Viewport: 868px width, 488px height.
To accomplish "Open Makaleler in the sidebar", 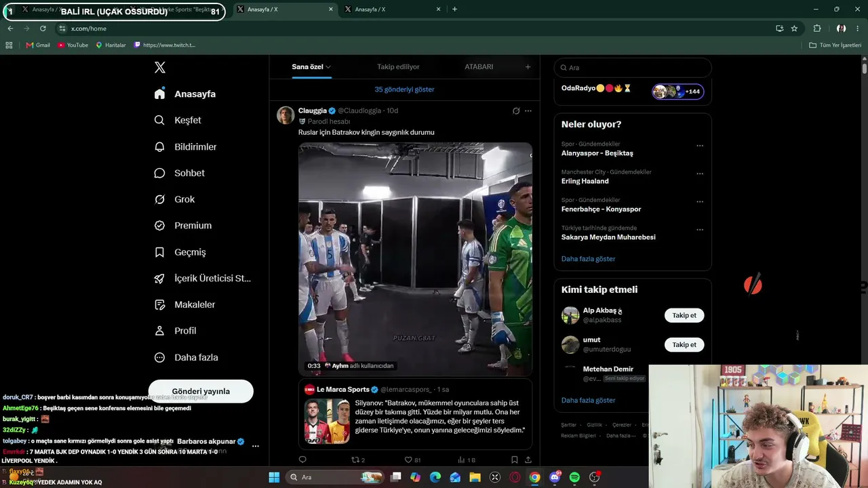I will point(184,304).
